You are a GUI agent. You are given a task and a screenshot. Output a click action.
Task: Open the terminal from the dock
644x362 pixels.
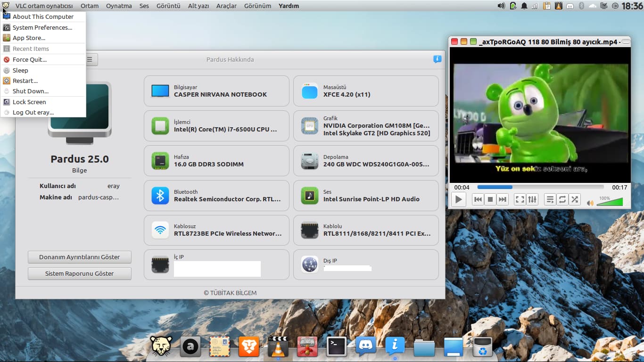pos(337,346)
